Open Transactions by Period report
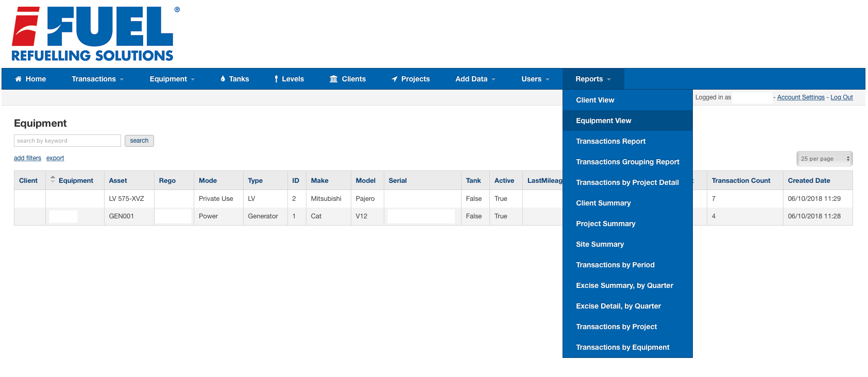 point(615,265)
